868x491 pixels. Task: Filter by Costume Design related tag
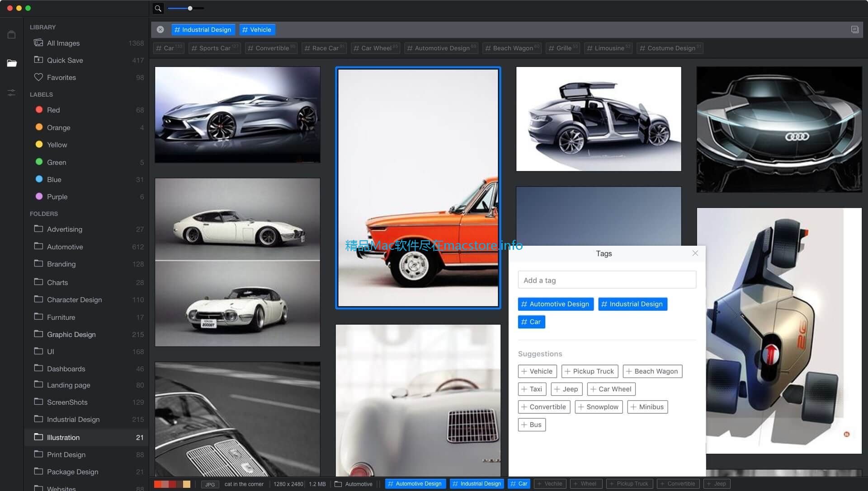point(670,48)
